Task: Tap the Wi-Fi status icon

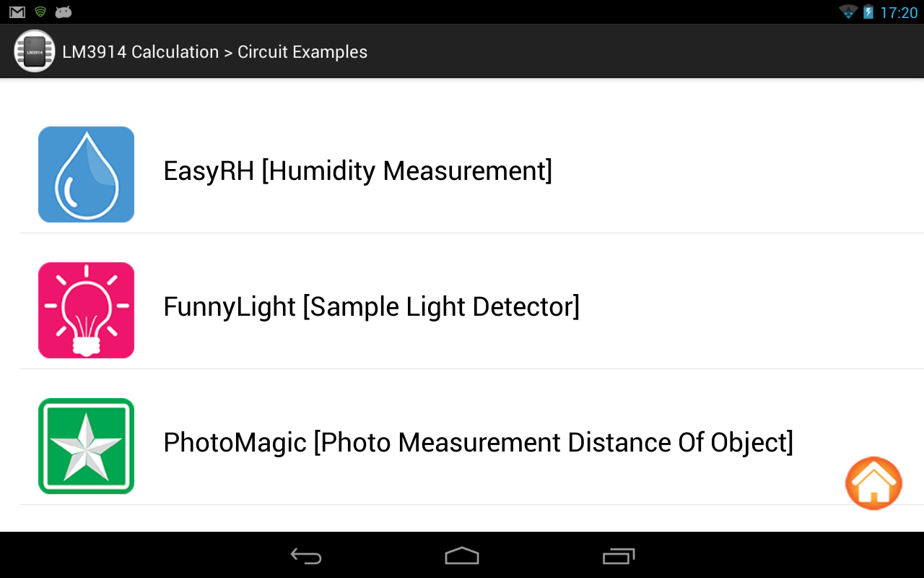Action: [847, 12]
